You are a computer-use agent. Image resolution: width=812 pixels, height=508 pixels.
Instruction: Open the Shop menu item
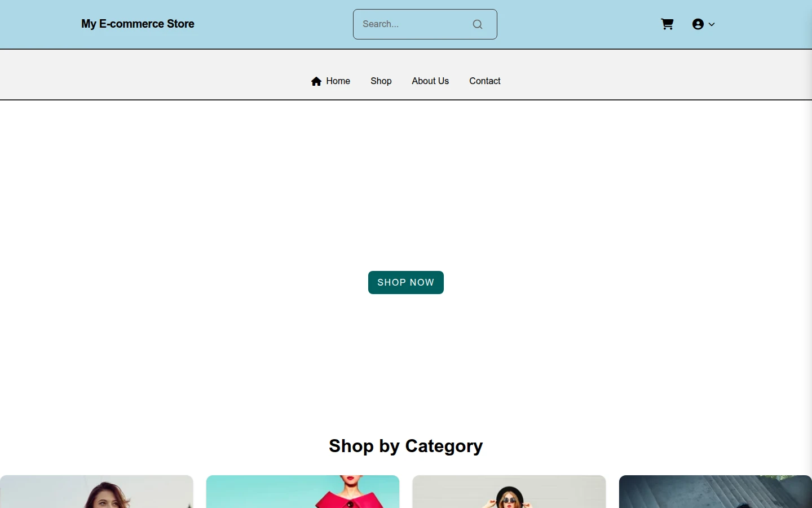[381, 81]
